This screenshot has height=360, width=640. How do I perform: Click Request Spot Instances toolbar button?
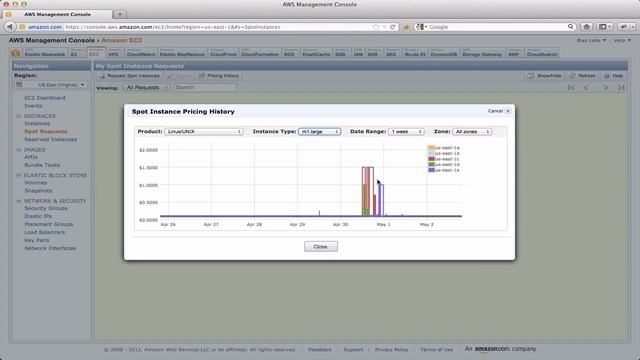[130, 76]
